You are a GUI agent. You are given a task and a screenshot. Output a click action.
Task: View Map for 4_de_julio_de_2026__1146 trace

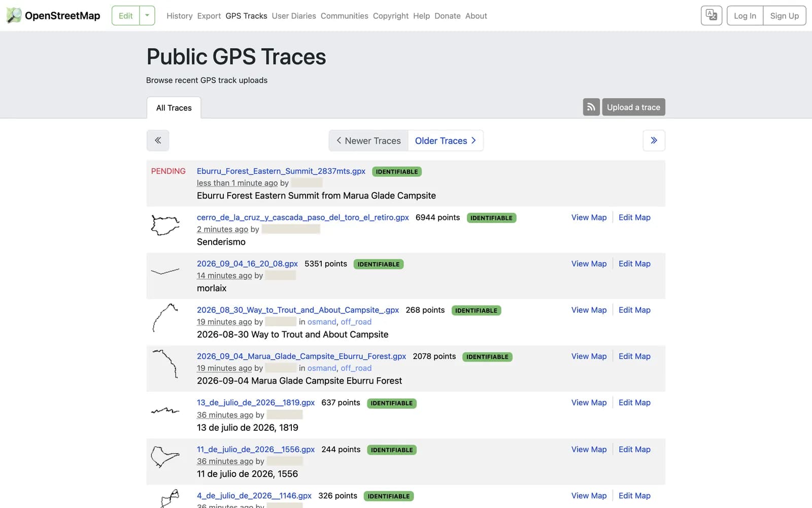tap(589, 495)
